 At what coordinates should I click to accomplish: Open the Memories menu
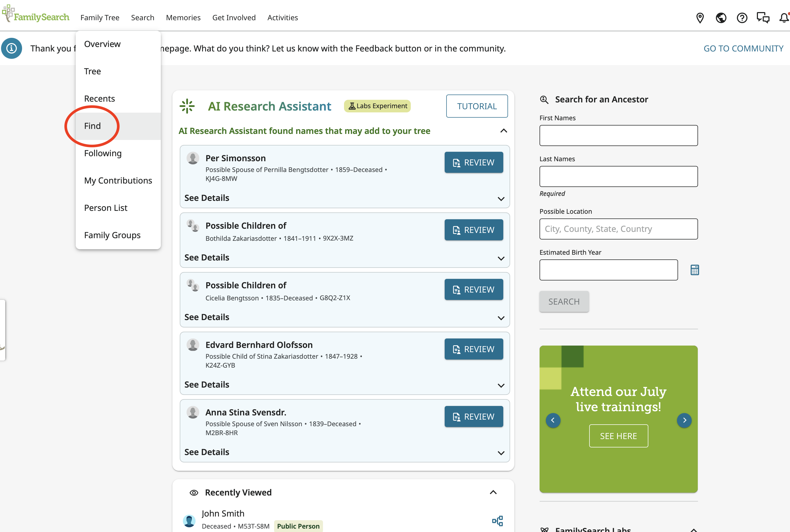tap(183, 18)
